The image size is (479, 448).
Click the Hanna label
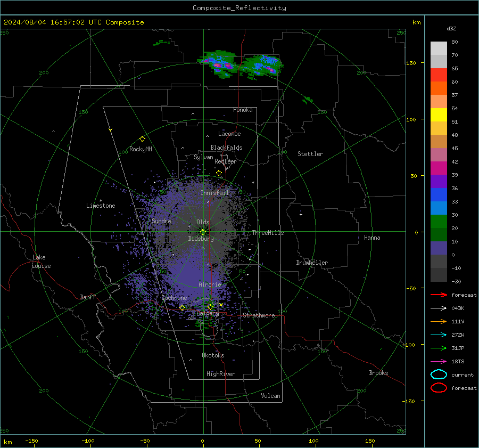point(372,238)
